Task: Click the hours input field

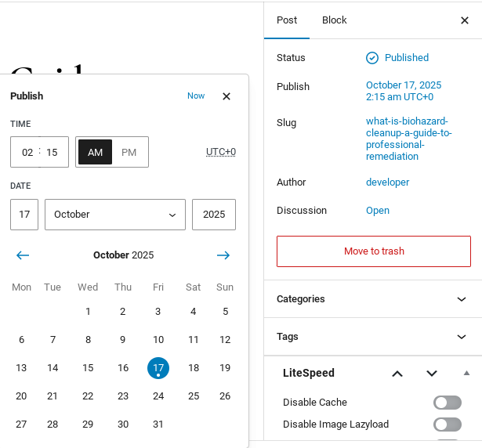Action: tap(27, 153)
